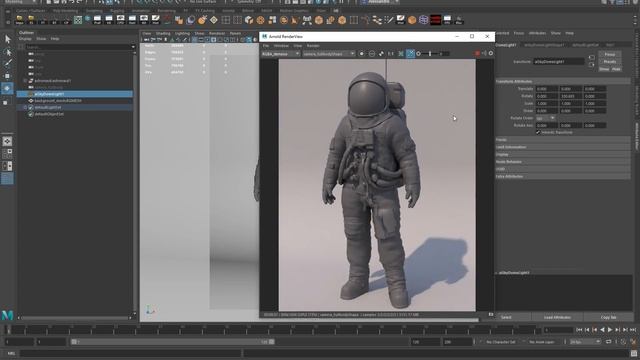
Task: Select the single-pane layout icon in left panel
Action: pyautogui.click(x=7, y=141)
